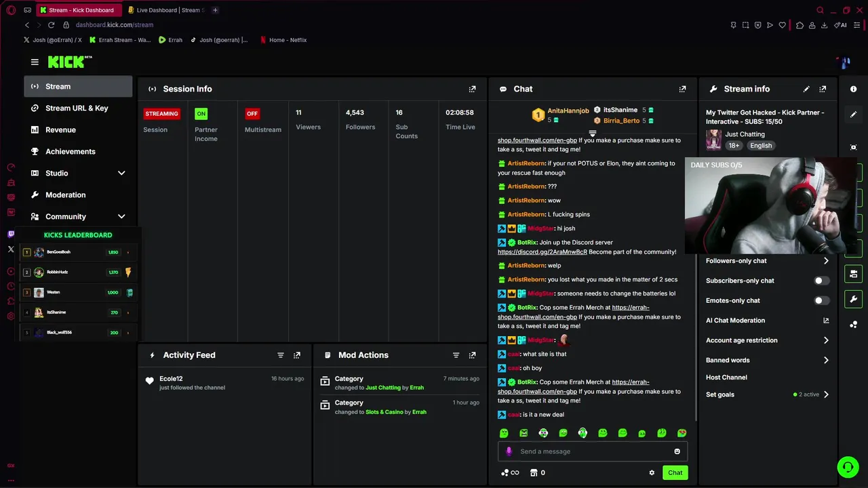Image resolution: width=868 pixels, height=488 pixels.
Task: Click BenGoesBosh in Kicks Leaderboard
Action: [58, 252]
